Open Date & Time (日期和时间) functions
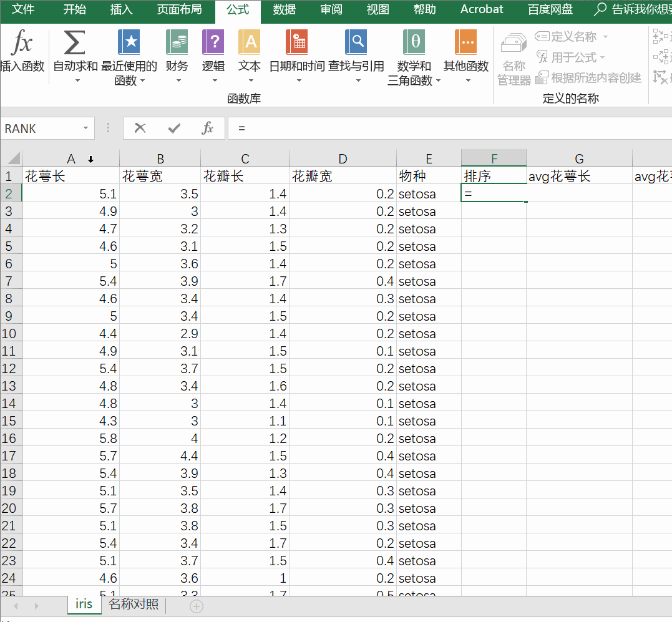Screen dimensions: 672x622 (x=297, y=56)
